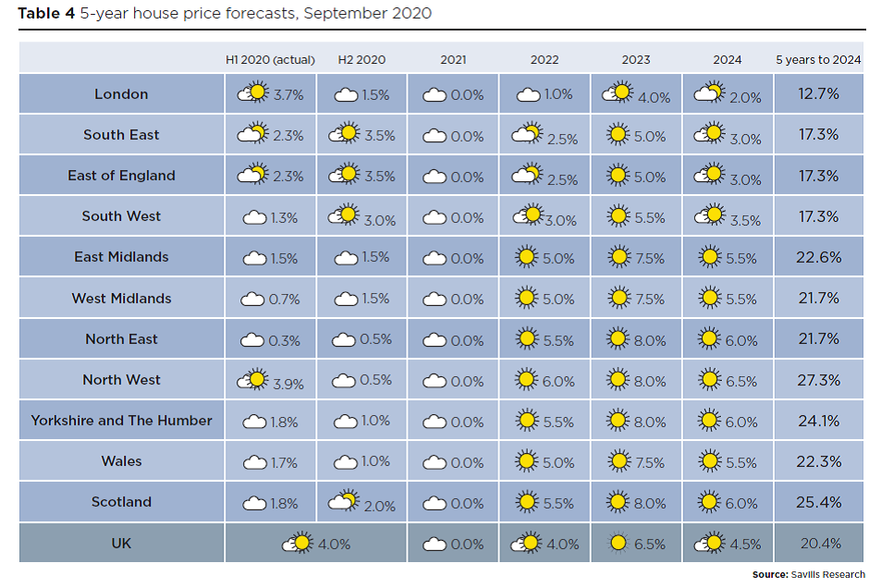Click the sun icon in South East 2023
Screen dimensions: 869x588
click(618, 135)
